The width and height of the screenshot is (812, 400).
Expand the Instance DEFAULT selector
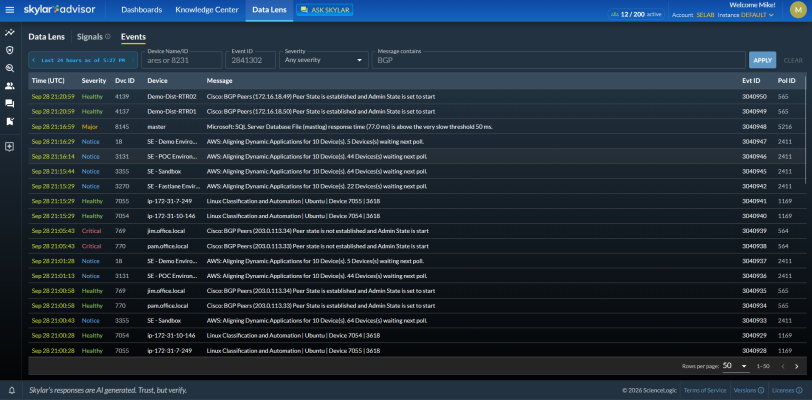757,15
